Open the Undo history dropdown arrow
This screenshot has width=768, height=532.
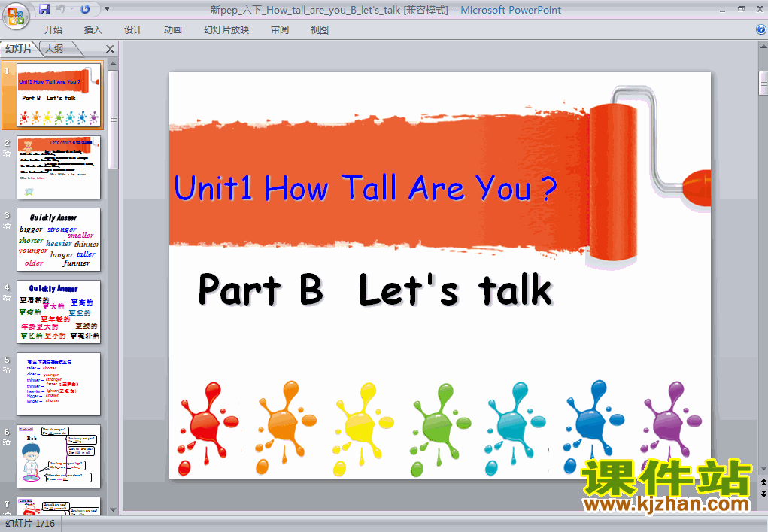(x=71, y=9)
